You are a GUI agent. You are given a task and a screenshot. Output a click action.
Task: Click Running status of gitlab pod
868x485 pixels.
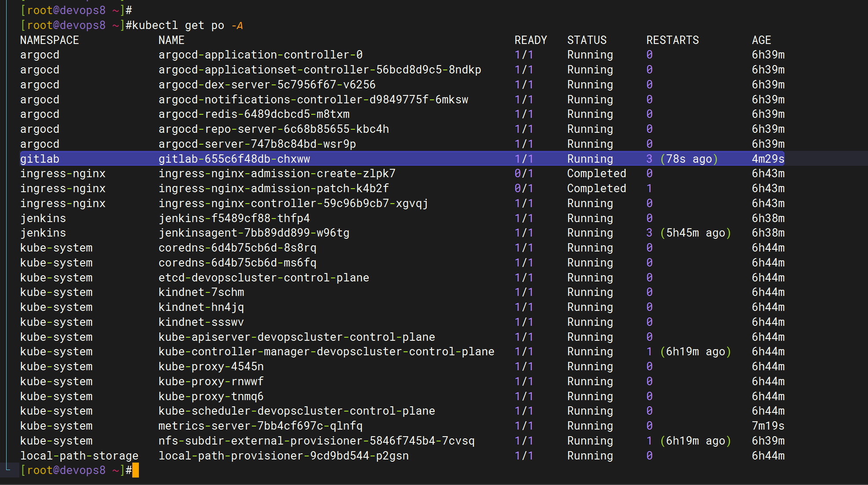coord(590,159)
